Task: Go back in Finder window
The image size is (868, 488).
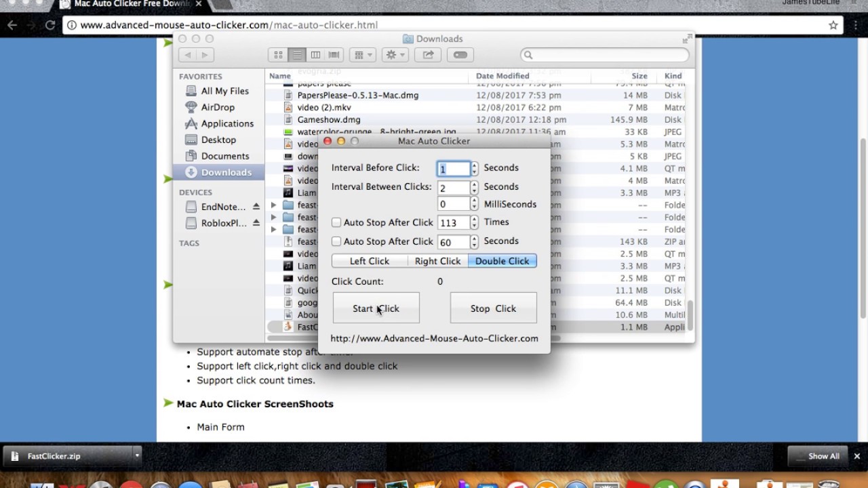Action: pyautogui.click(x=188, y=55)
